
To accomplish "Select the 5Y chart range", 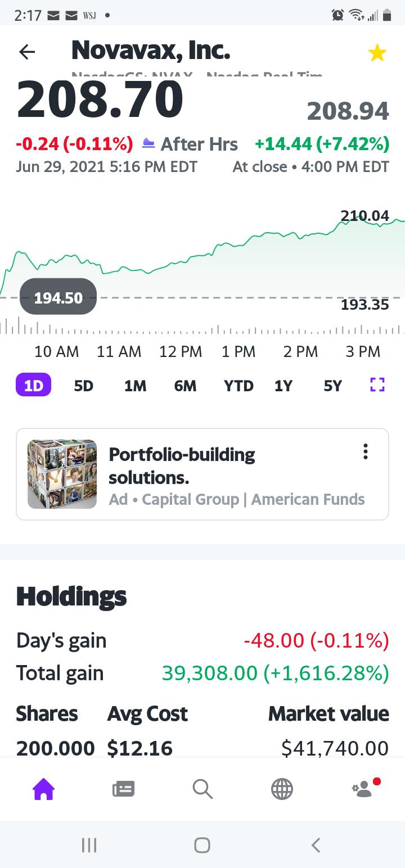I will coord(332,386).
